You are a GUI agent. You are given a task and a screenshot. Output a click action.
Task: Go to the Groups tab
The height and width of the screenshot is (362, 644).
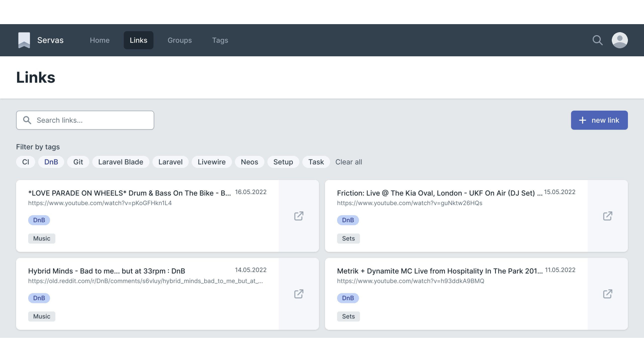(179, 40)
